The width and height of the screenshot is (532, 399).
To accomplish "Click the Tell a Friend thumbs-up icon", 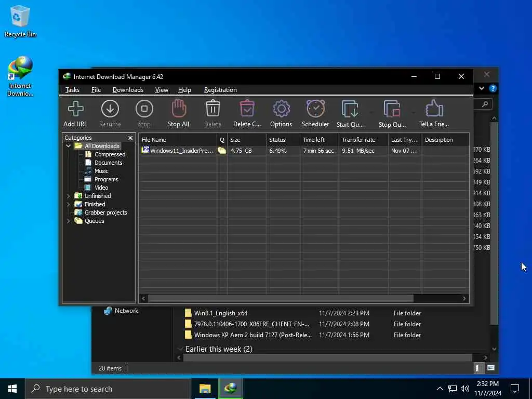I will click(434, 109).
